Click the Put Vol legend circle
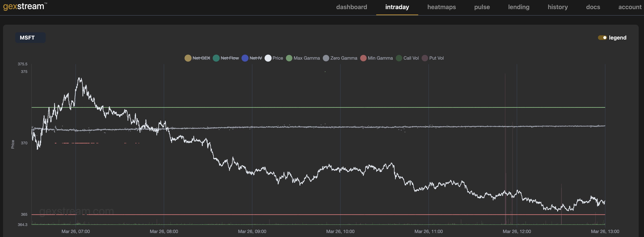 [425, 58]
